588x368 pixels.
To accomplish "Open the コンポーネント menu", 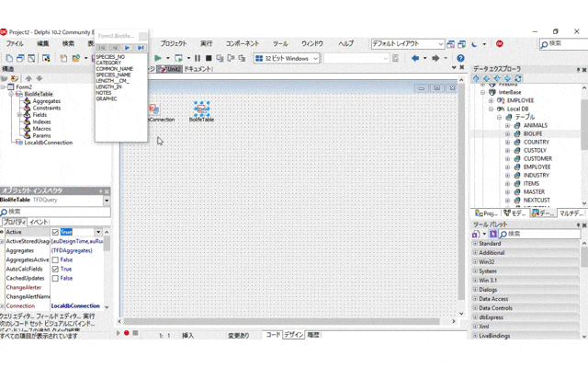I will [243, 44].
